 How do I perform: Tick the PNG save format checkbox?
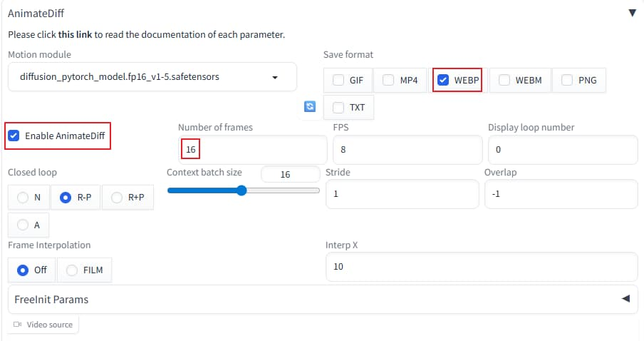(566, 81)
